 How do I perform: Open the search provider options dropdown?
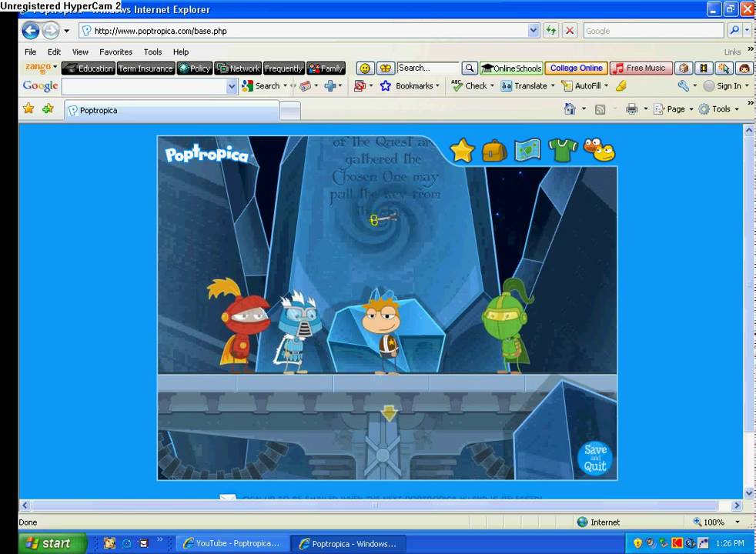point(747,30)
